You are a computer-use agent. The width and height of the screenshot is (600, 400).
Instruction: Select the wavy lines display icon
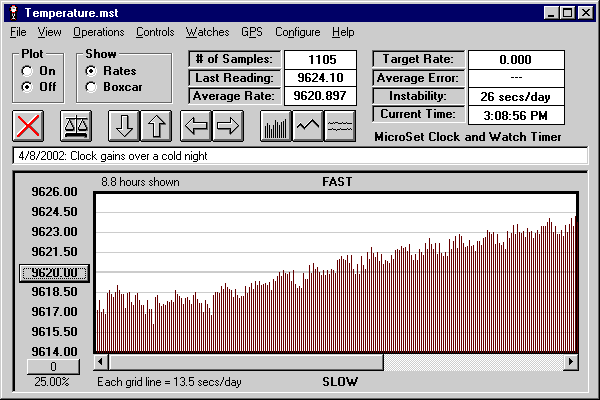pyautogui.click(x=340, y=126)
